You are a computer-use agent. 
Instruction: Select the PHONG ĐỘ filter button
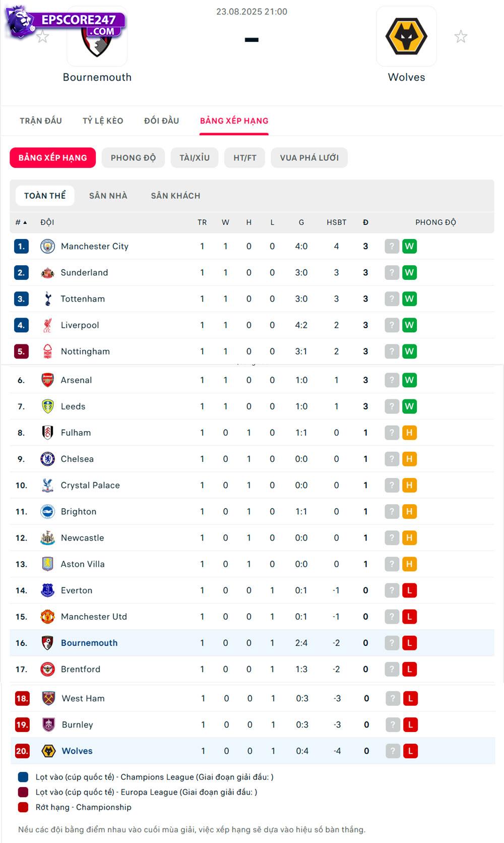point(133,158)
